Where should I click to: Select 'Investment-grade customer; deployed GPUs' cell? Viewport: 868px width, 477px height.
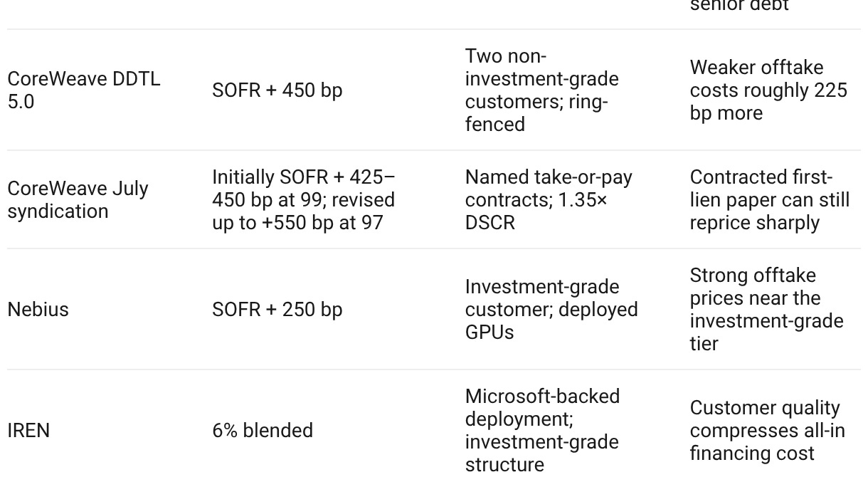551,309
